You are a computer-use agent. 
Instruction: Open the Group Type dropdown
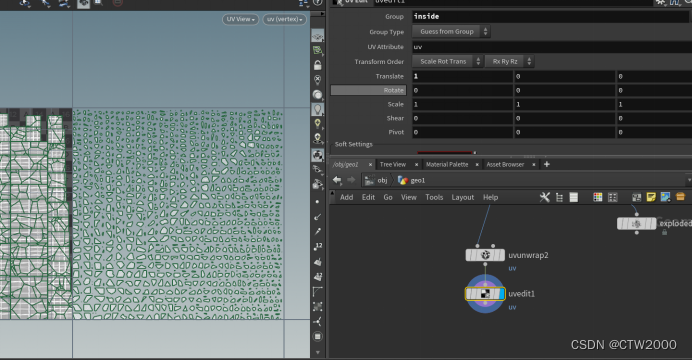pos(451,31)
